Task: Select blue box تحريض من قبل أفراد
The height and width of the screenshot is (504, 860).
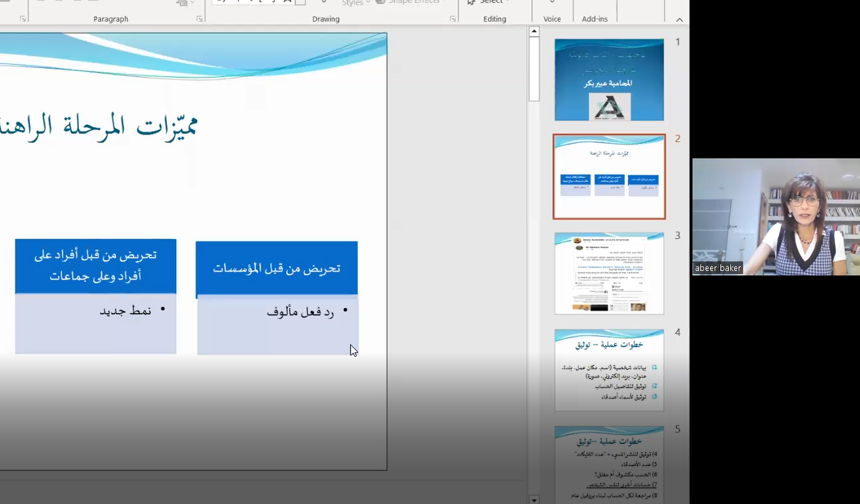Action: coord(95,266)
